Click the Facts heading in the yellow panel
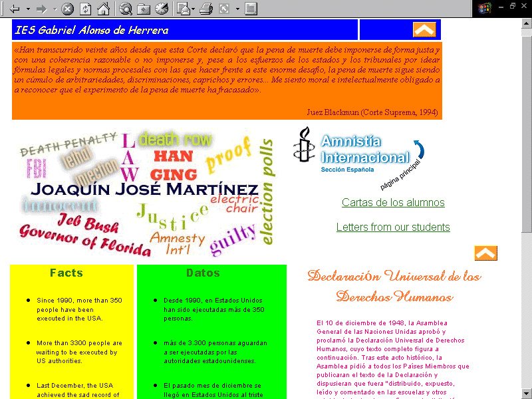532x399 pixels. [x=66, y=273]
